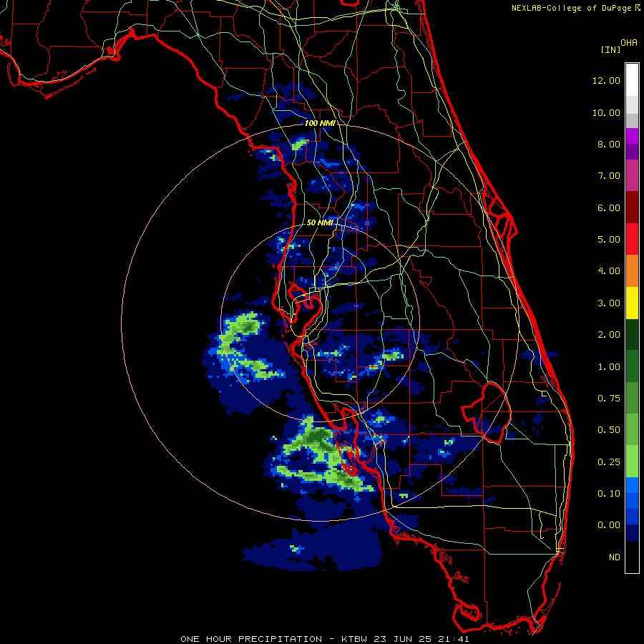Click the 50 NMI range ring label
This screenshot has height=644, width=644.
(320, 223)
